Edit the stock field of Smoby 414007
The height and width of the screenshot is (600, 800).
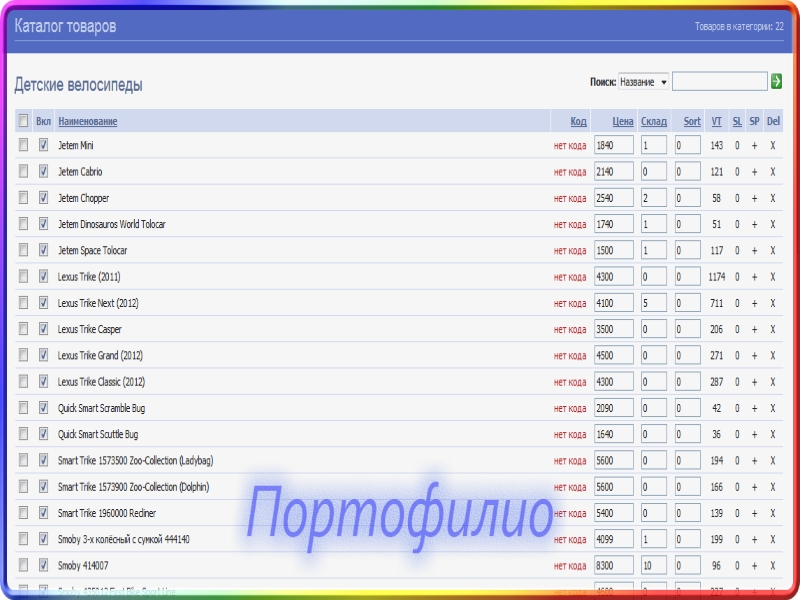point(654,565)
